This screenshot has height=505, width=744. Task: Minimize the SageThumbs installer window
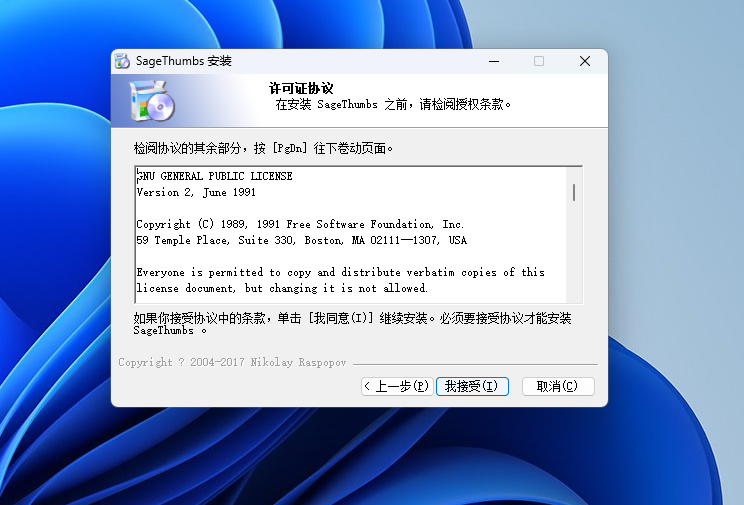[494, 61]
